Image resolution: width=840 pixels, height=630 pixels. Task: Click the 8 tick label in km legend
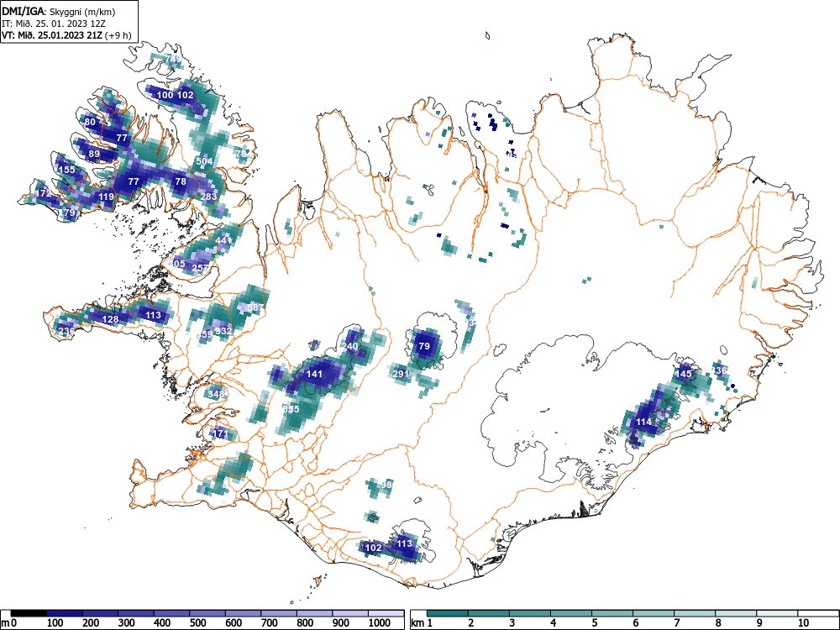click(x=718, y=623)
